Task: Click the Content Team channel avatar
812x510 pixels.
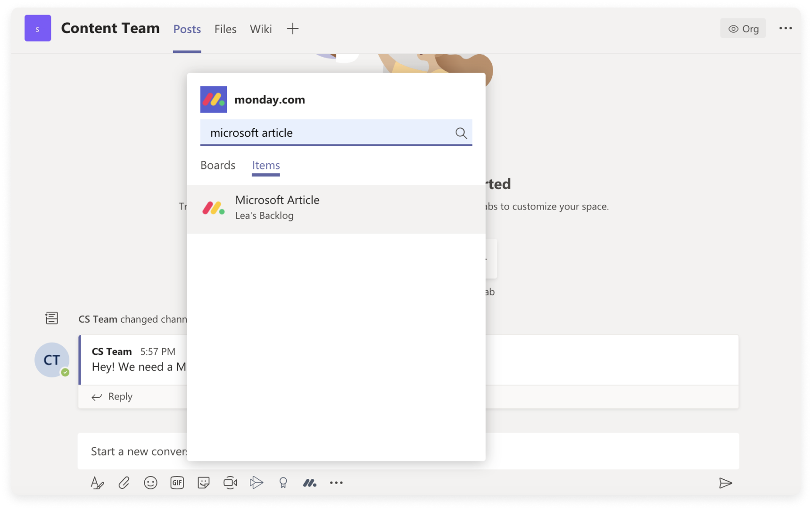Action: (x=37, y=28)
